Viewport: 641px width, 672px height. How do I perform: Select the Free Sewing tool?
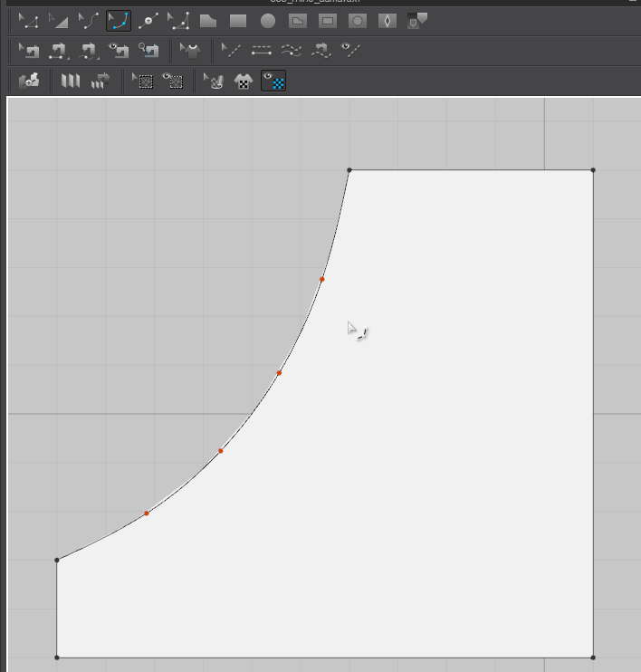[x=89, y=51]
